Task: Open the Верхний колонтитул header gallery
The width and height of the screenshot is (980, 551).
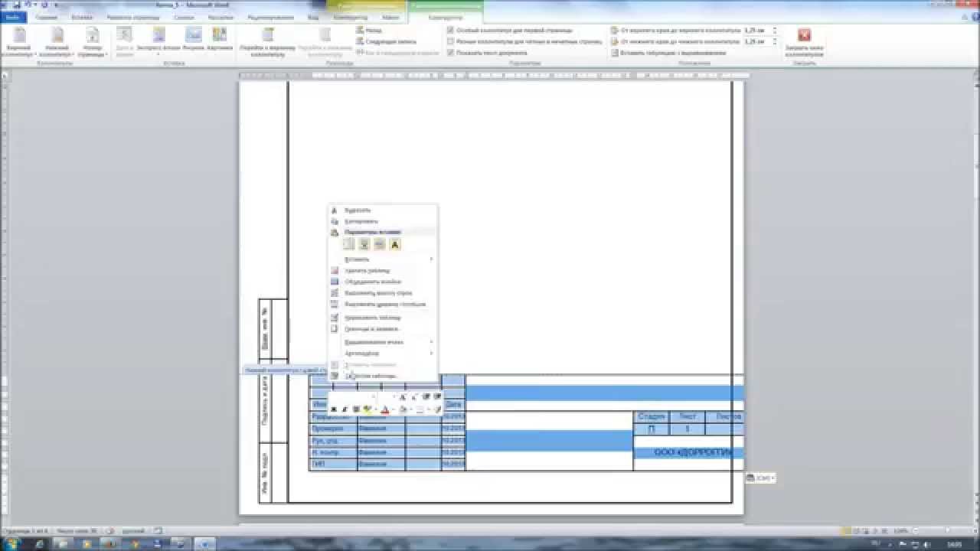Action: [19, 42]
